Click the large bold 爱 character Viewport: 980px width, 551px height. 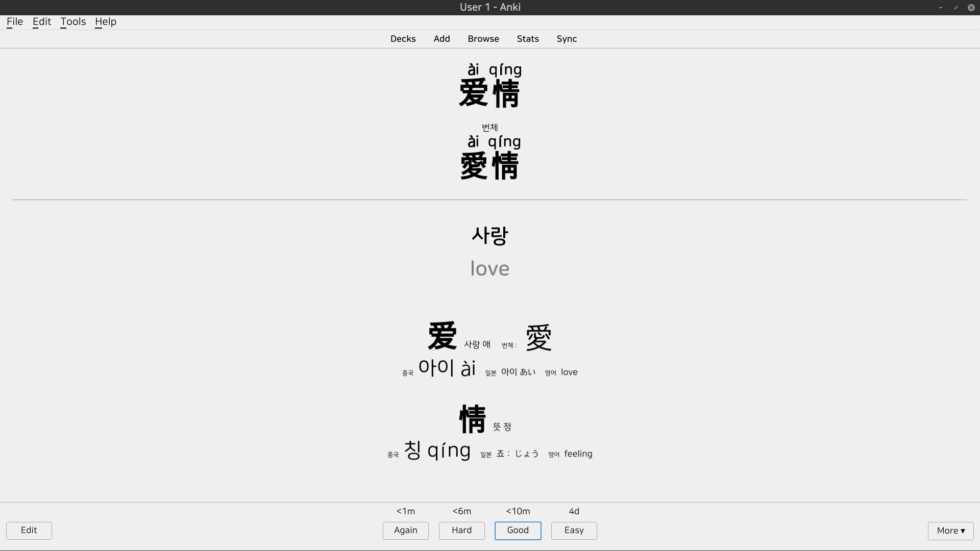pyautogui.click(x=442, y=336)
